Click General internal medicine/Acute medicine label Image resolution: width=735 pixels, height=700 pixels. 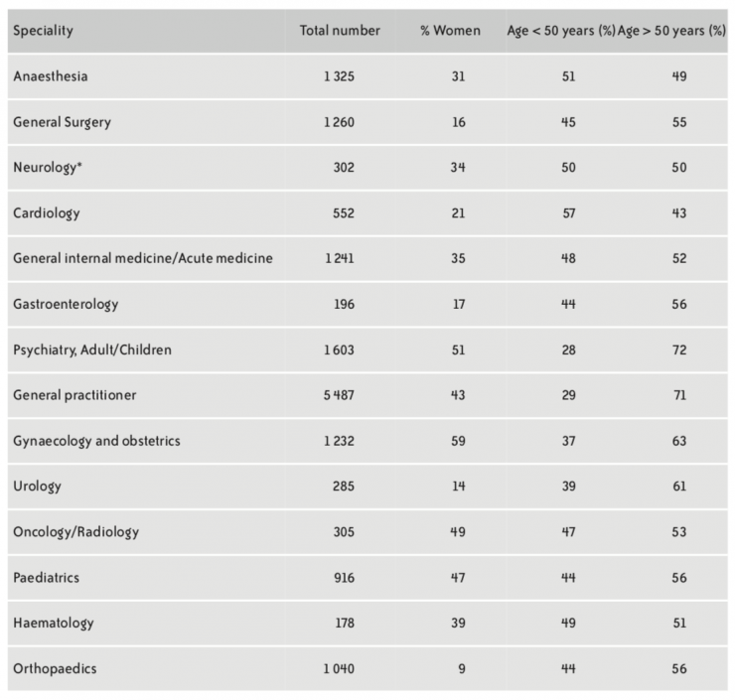point(143,258)
